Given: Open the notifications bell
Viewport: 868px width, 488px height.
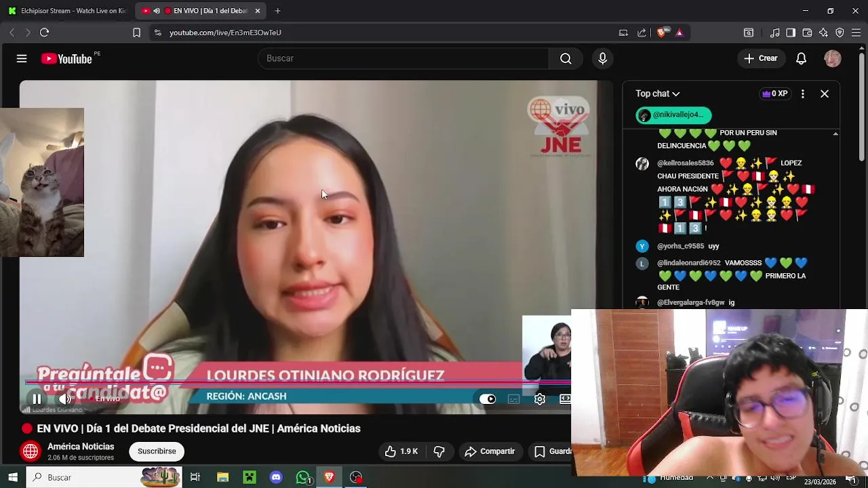Looking at the screenshot, I should [x=801, y=58].
